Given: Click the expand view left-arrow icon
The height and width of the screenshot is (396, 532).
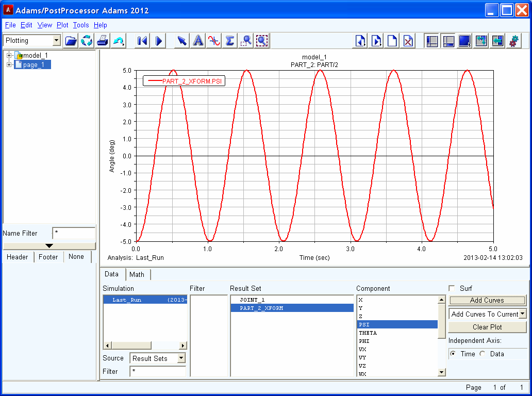Looking at the screenshot, I should tap(497, 41).
